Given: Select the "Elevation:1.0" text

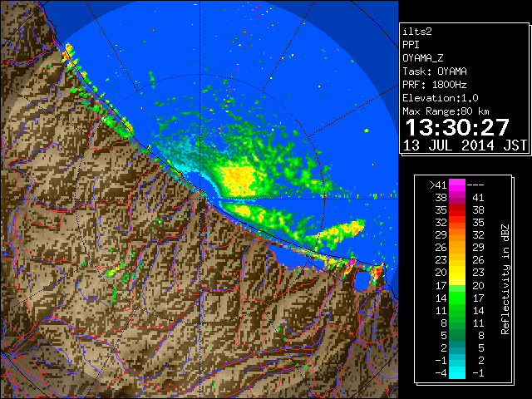Looking at the screenshot, I should [441, 98].
